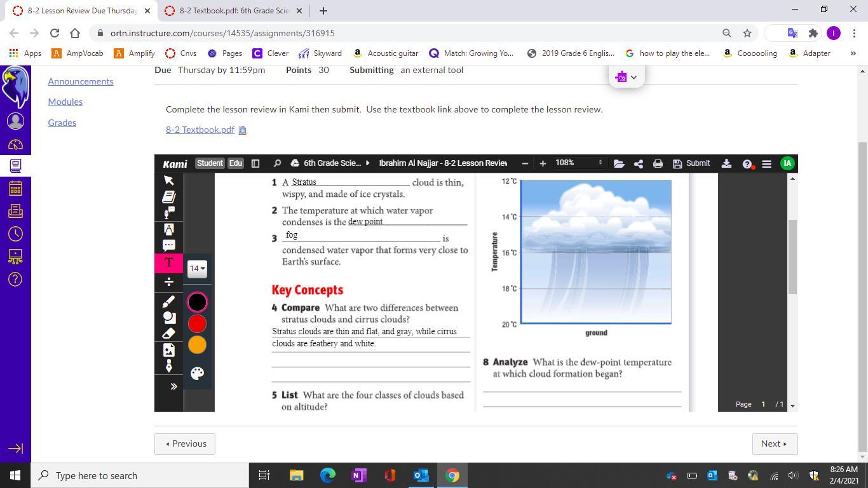Open Canvas Courses from global navigation

point(15,165)
